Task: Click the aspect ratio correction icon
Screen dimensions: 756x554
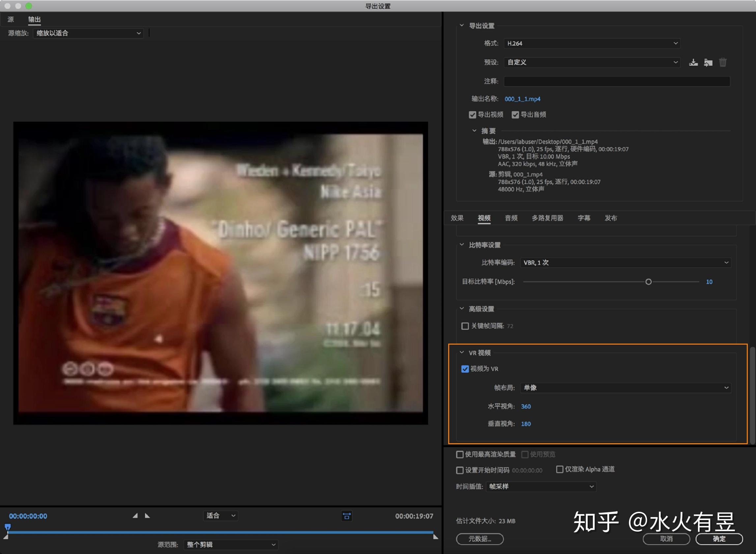Action: [346, 516]
